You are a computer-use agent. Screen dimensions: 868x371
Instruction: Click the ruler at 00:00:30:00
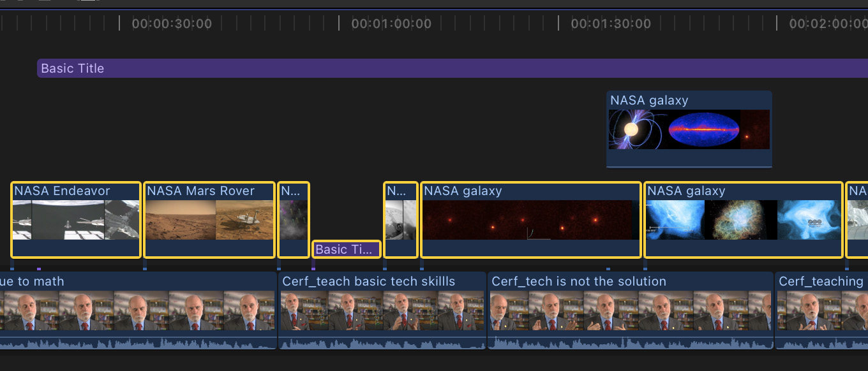pos(172,24)
